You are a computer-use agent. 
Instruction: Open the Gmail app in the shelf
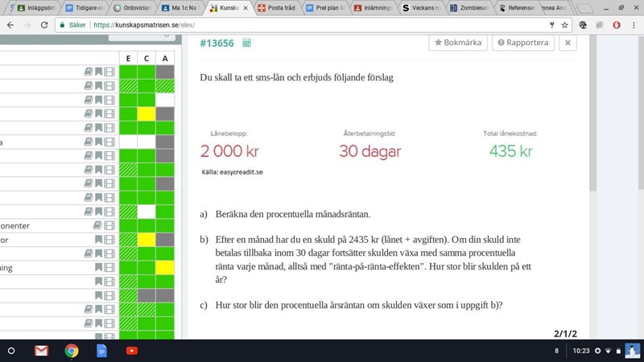[41, 351]
